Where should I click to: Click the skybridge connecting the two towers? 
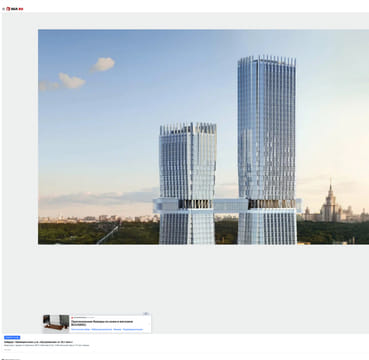[230, 205]
